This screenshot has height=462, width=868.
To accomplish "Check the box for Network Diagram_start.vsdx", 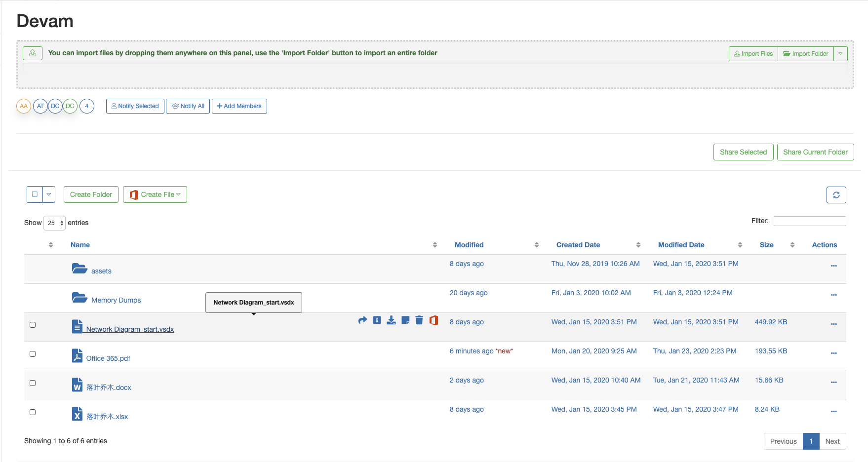I will click(33, 325).
